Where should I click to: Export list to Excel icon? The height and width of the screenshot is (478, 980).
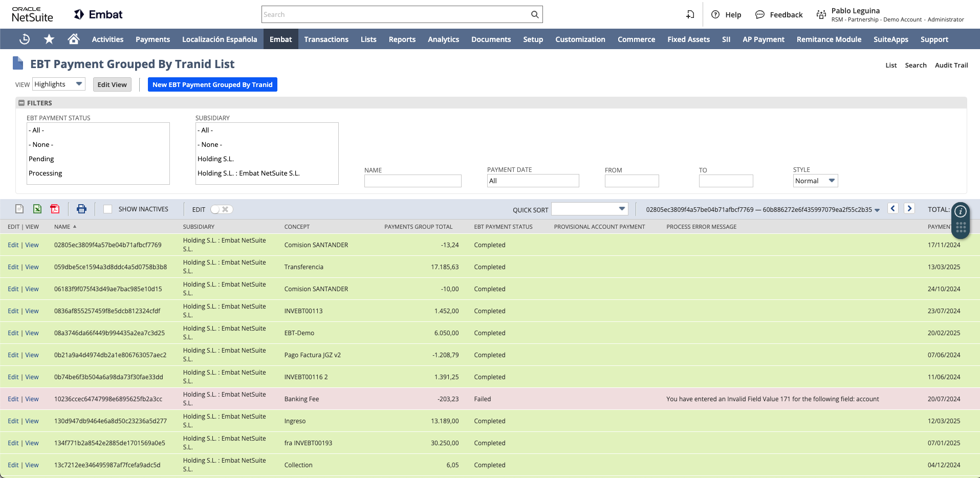pos(37,209)
